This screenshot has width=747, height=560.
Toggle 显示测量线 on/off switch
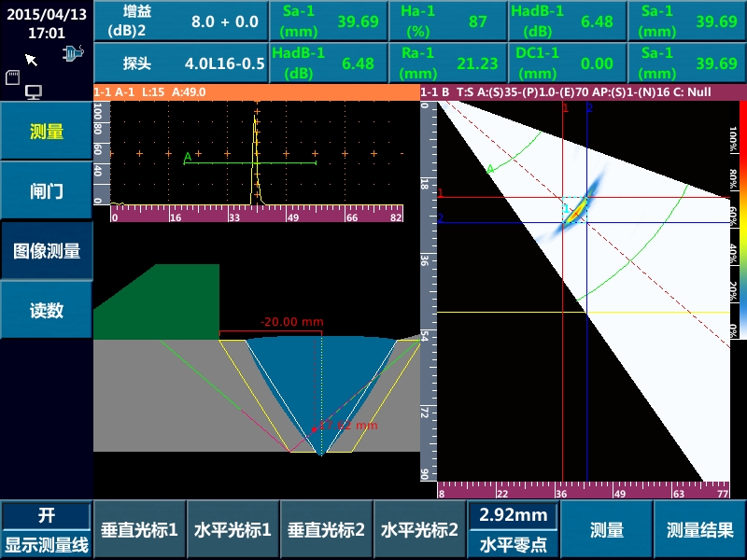click(46, 529)
